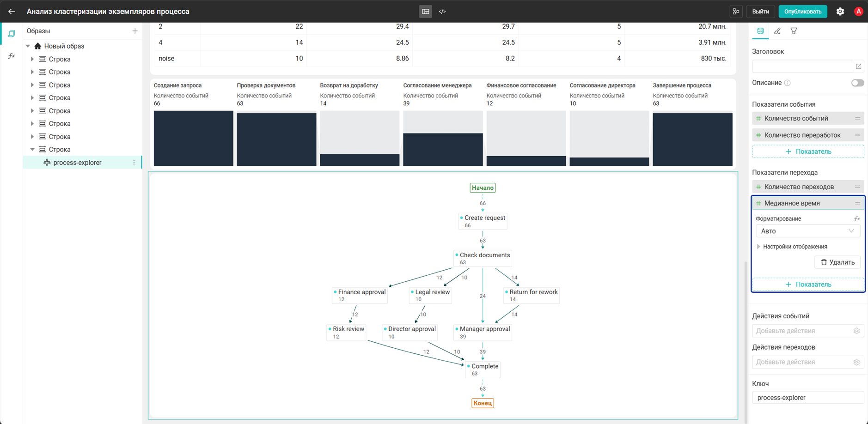The height and width of the screenshot is (424, 868).
Task: Open the Авто formatting dropdown
Action: tap(807, 231)
